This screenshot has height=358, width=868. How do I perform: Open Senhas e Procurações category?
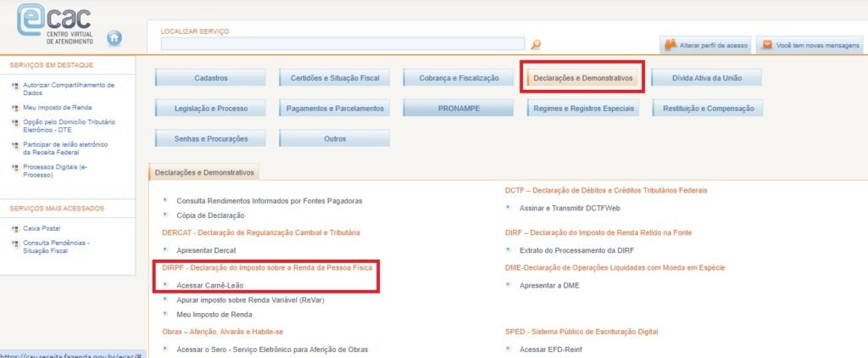click(x=210, y=138)
